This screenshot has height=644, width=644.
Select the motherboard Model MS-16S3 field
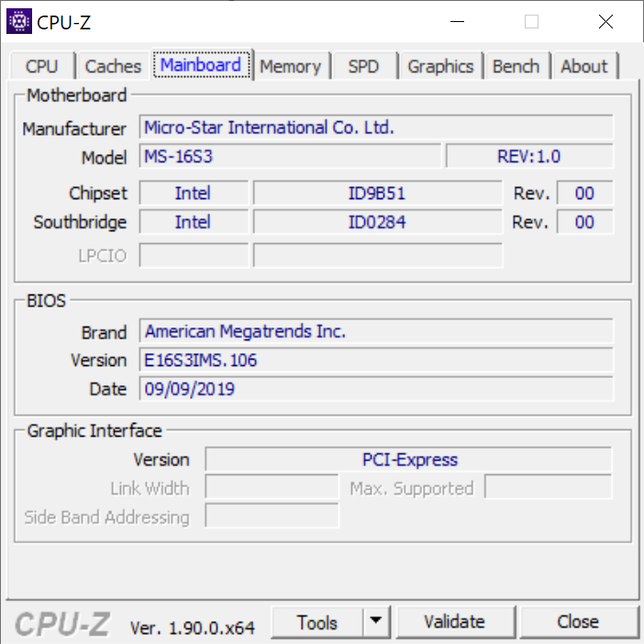point(290,157)
